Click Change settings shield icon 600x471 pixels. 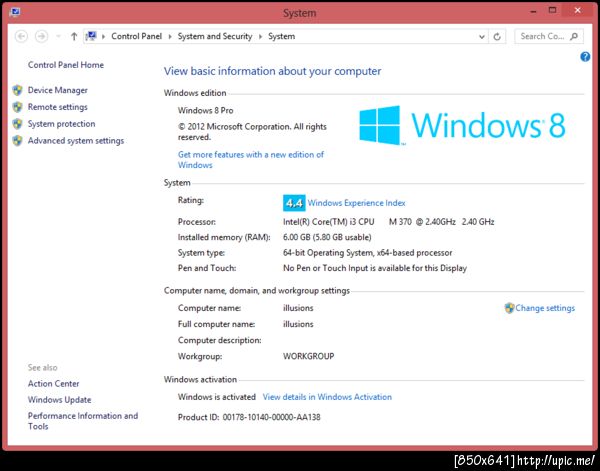(x=509, y=308)
